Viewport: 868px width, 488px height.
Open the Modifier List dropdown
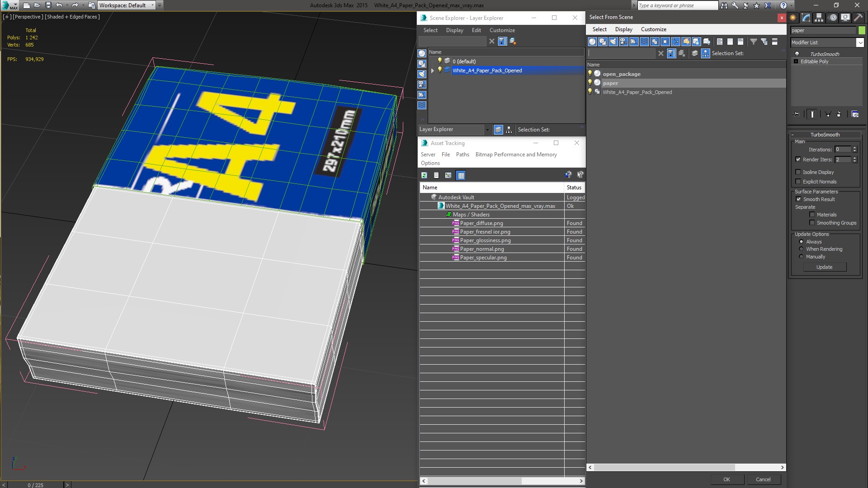pyautogui.click(x=860, y=42)
